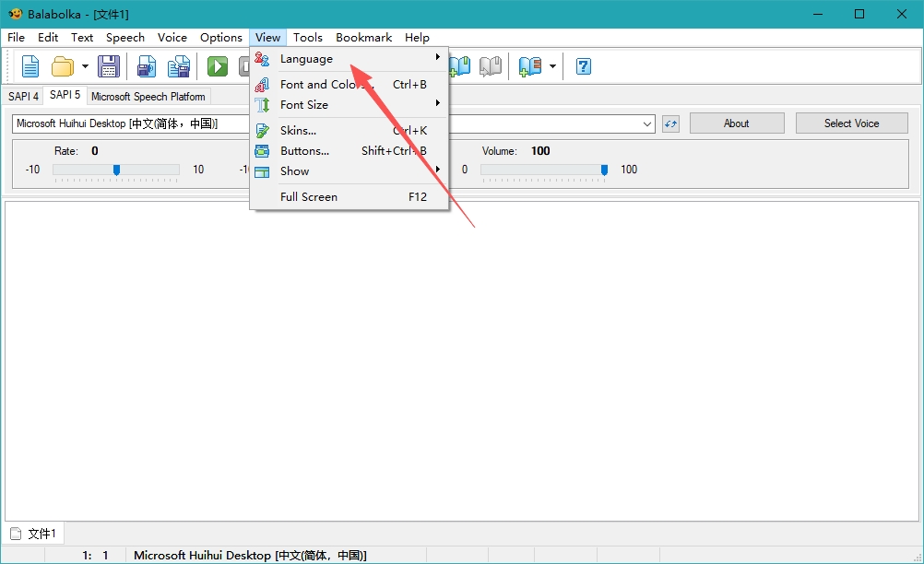Click the Select Voice button

pyautogui.click(x=851, y=123)
